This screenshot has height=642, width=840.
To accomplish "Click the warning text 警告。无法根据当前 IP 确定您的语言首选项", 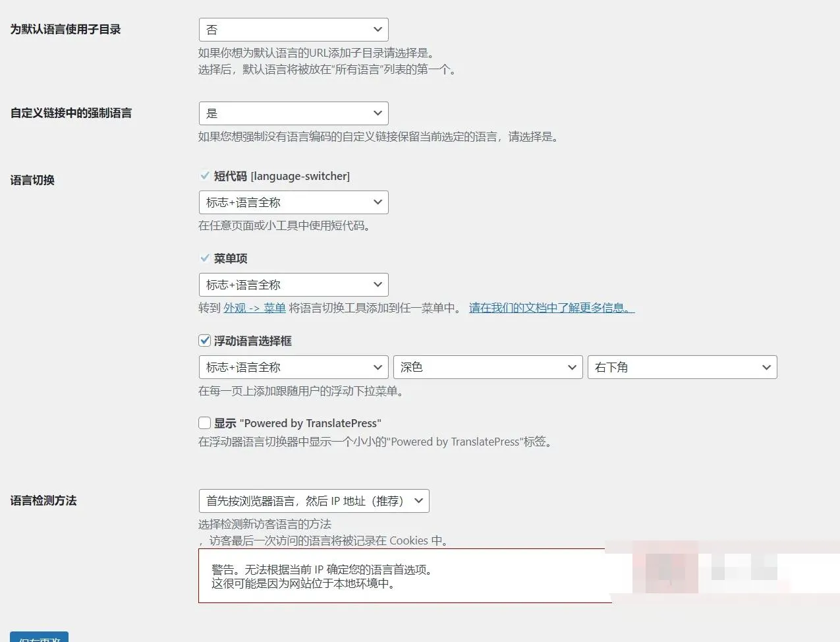I will 322,569.
